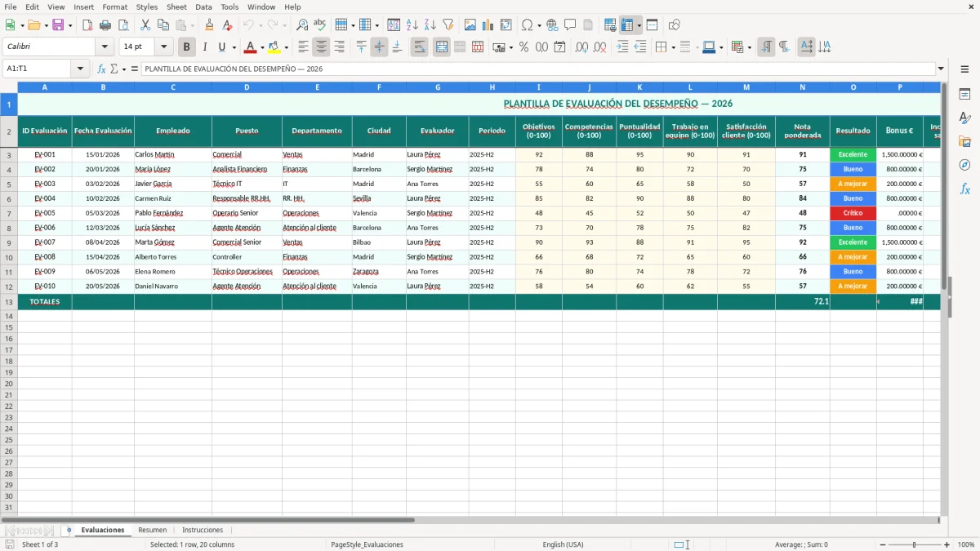Open the Format menu
Image resolution: width=980 pixels, height=551 pixels.
pyautogui.click(x=115, y=7)
